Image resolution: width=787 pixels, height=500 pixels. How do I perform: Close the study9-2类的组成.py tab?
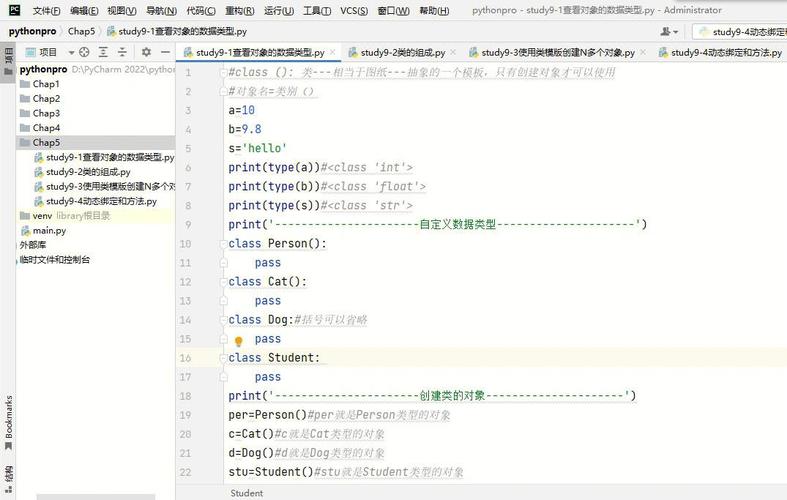(x=453, y=52)
